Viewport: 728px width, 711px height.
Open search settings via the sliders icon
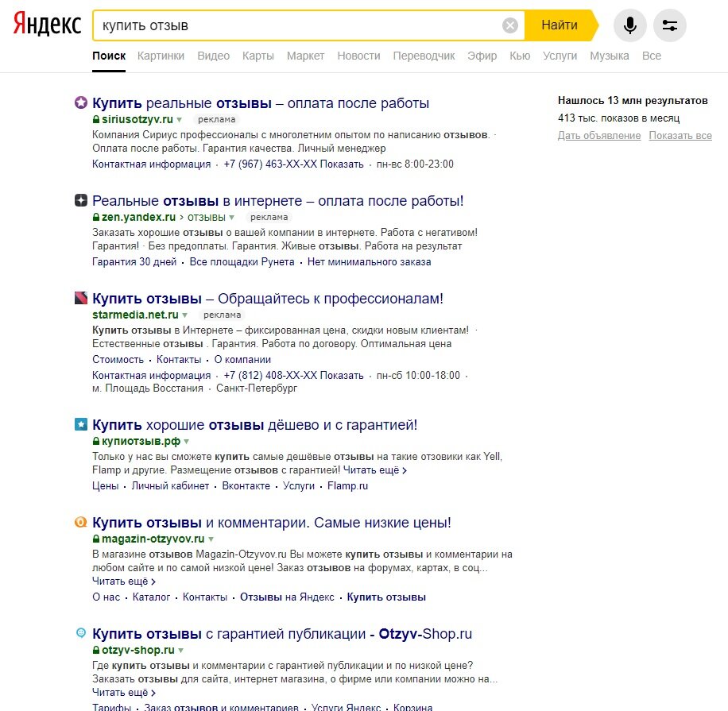(x=669, y=25)
